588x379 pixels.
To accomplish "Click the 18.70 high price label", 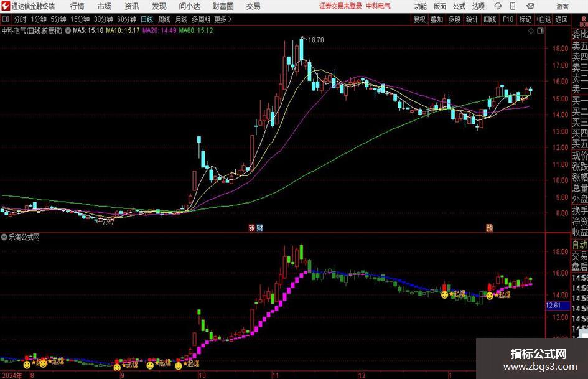I will point(315,40).
